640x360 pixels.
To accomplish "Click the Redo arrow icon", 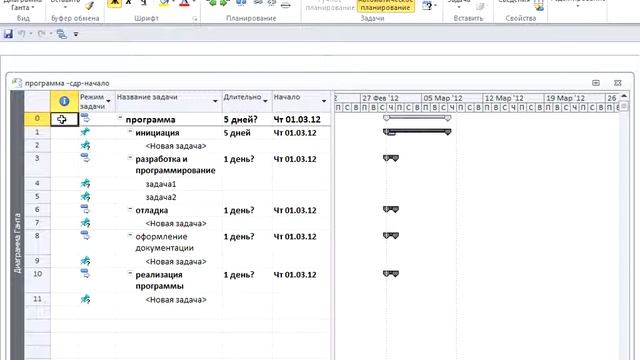I will tap(41, 34).
